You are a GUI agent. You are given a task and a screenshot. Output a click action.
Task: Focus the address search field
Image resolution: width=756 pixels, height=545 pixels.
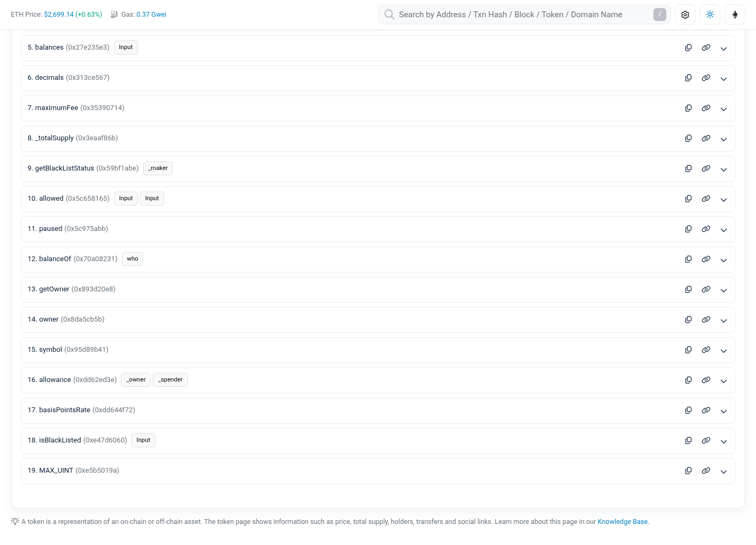click(x=524, y=15)
